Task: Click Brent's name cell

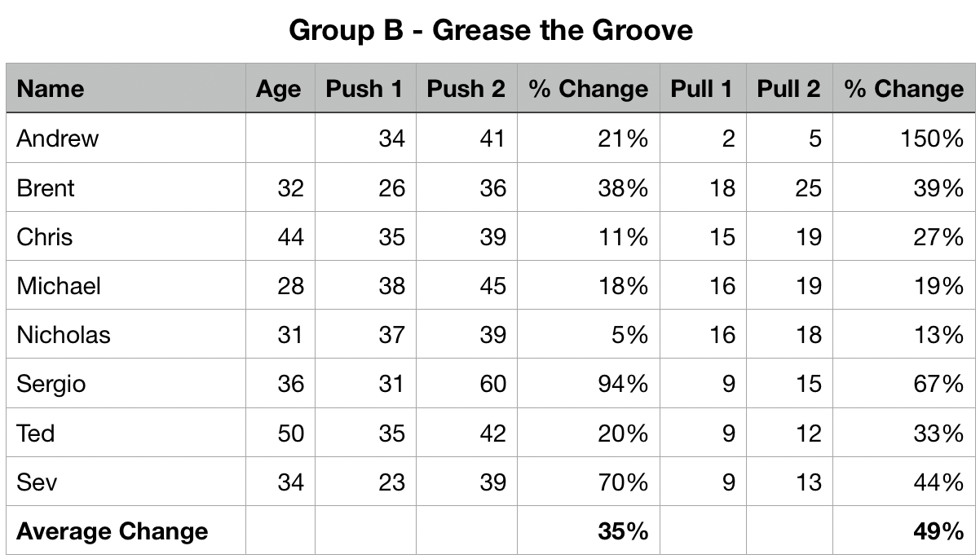Action: click(46, 188)
